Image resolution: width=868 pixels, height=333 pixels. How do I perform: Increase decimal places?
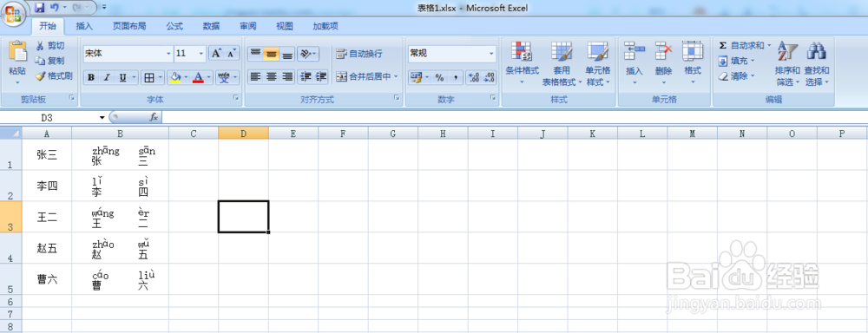[x=473, y=77]
